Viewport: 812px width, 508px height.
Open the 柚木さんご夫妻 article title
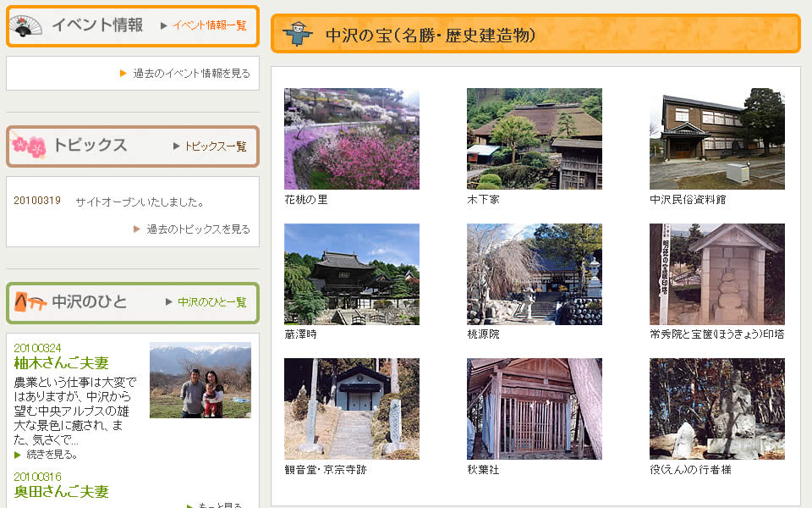coord(61,363)
